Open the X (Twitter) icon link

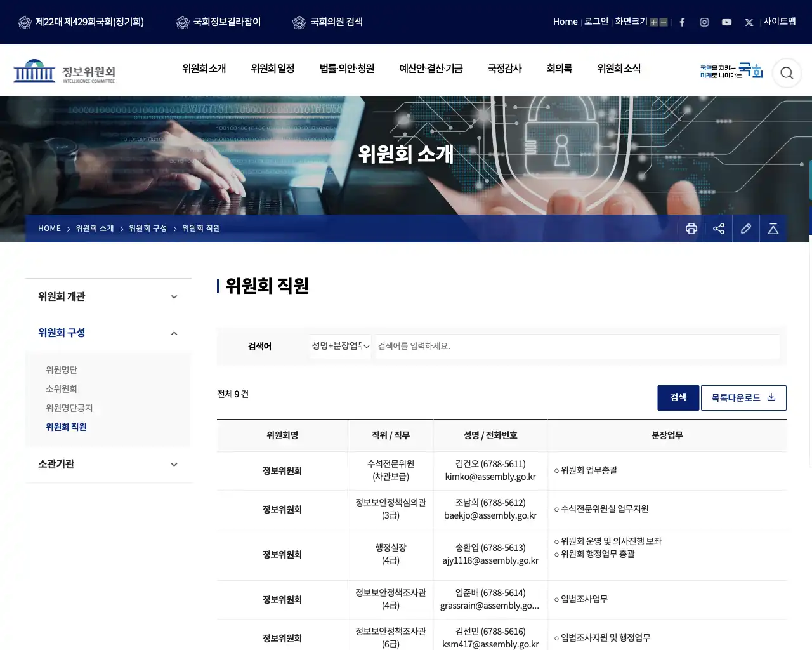pyautogui.click(x=749, y=22)
